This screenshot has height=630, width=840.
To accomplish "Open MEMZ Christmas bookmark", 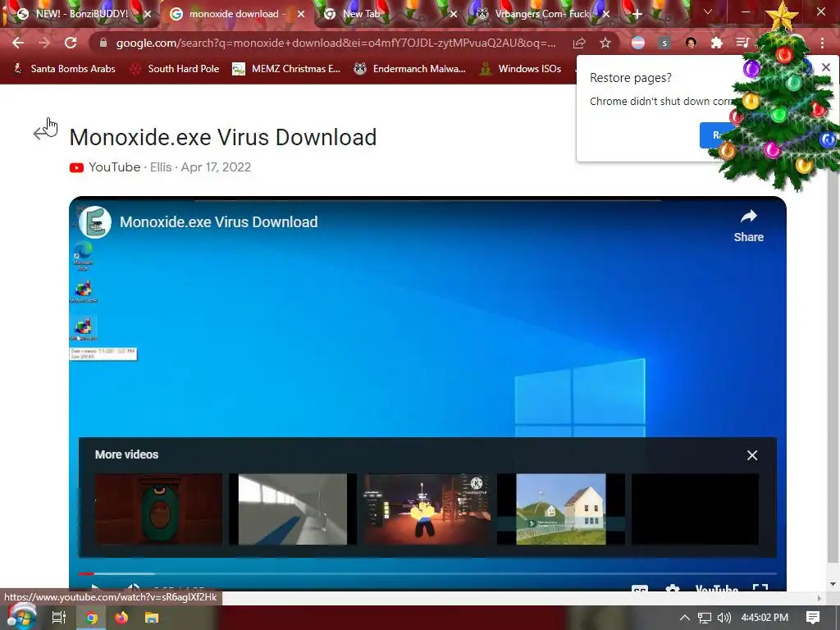I will [286, 69].
